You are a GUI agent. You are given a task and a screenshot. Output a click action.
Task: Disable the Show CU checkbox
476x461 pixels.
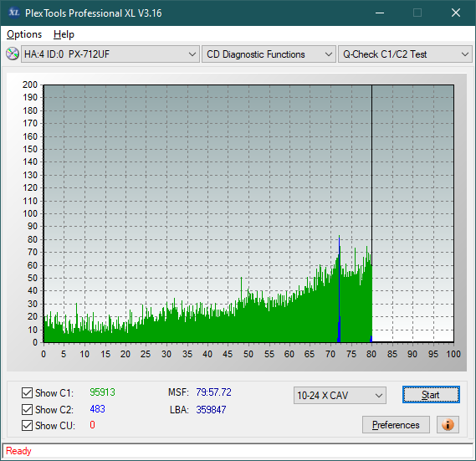27,426
